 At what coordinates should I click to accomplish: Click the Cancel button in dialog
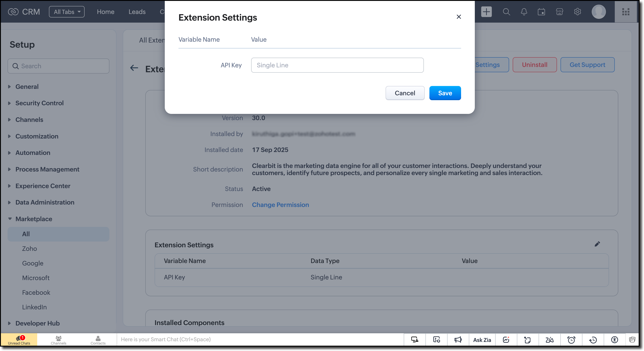[405, 93]
